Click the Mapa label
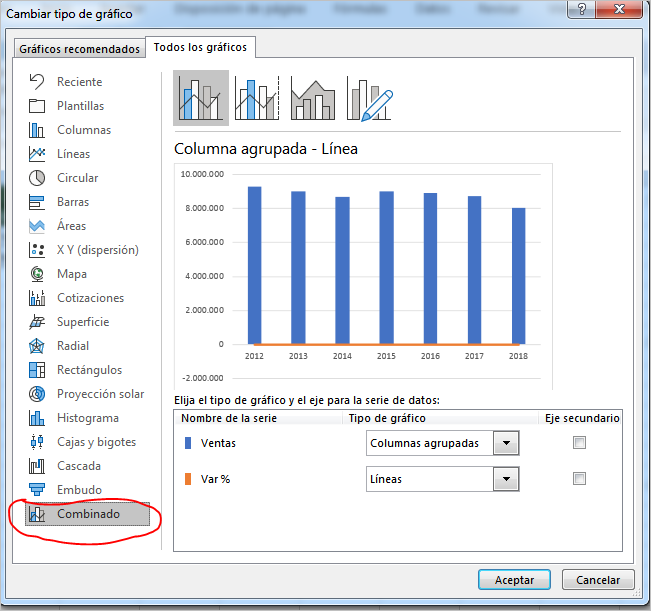This screenshot has height=611, width=651. point(72,274)
